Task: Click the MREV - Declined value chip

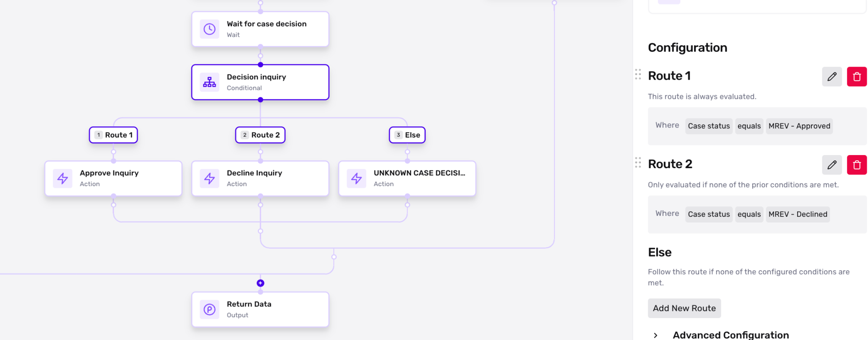Action: [x=798, y=214]
